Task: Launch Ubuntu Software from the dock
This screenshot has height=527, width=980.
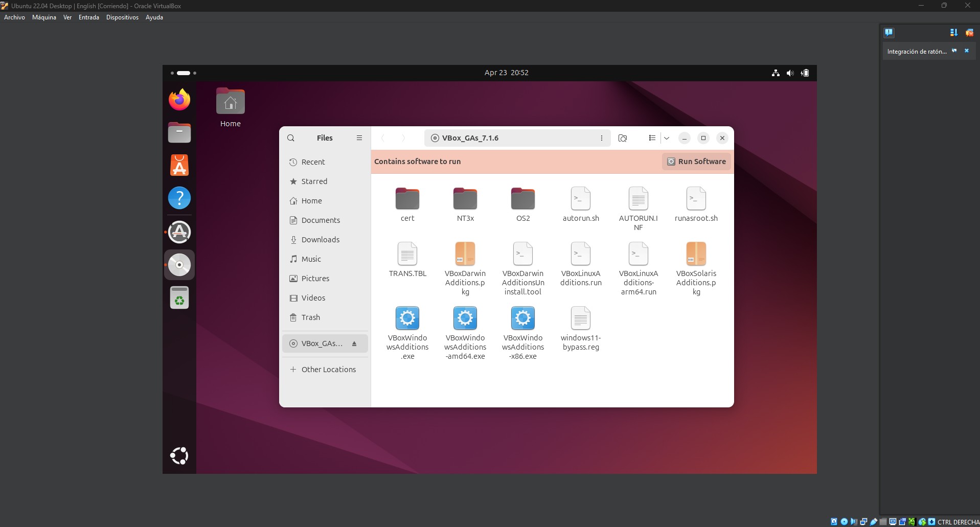Action: pyautogui.click(x=179, y=165)
